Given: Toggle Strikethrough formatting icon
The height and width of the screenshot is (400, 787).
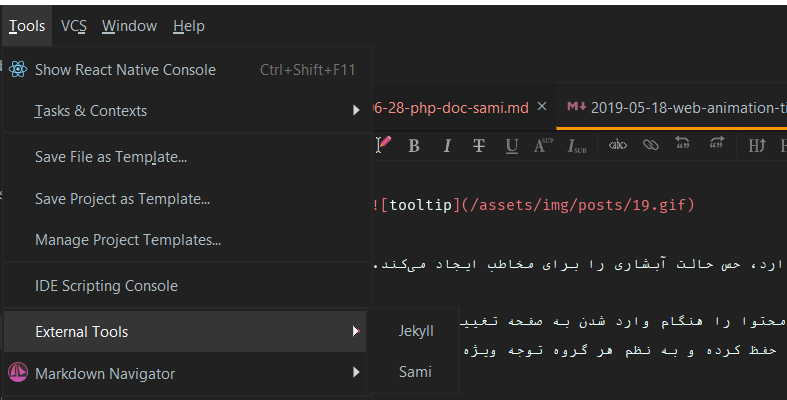Looking at the screenshot, I should point(479,146).
